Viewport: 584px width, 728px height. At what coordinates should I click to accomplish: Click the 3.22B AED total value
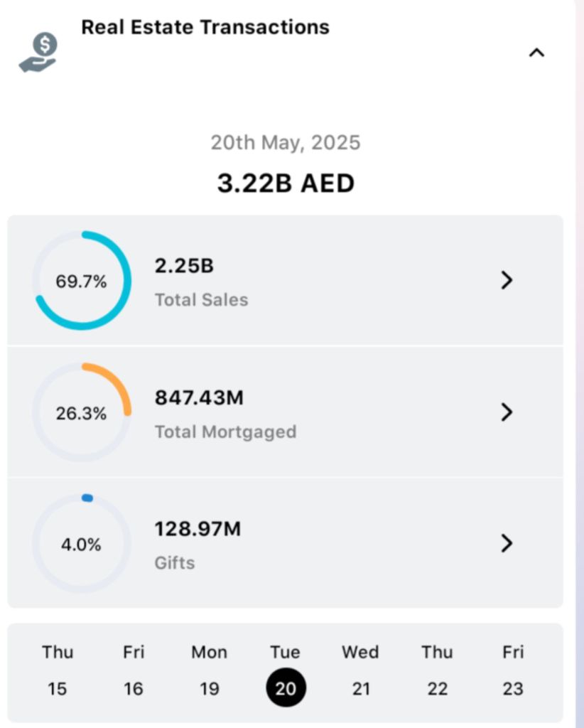pyautogui.click(x=286, y=183)
